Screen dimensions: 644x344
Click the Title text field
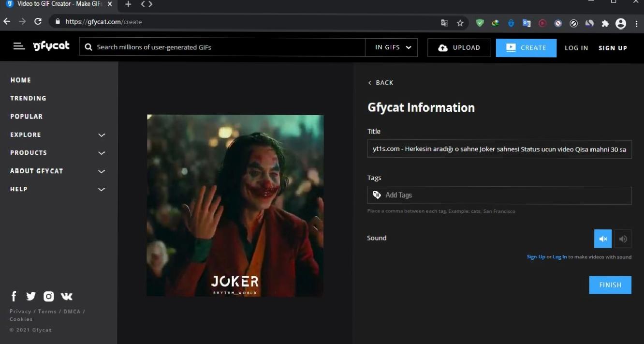pyautogui.click(x=499, y=149)
